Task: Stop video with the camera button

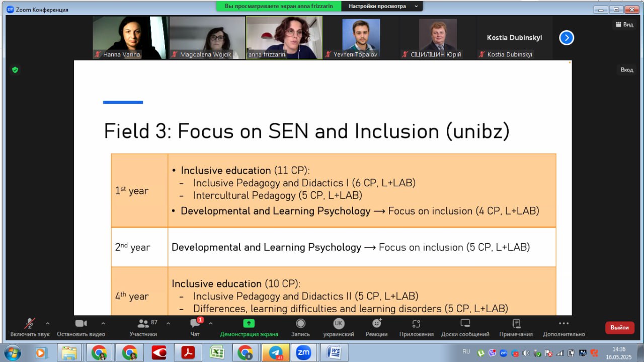Action: point(80,324)
